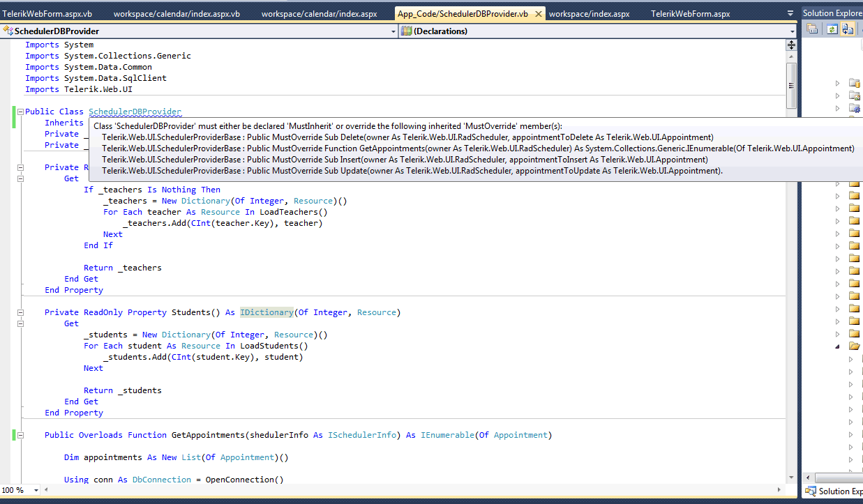Image resolution: width=863 pixels, height=504 pixels.
Task: Switch to TelerikWebForm.aspx.vb tab
Action: [x=47, y=14]
